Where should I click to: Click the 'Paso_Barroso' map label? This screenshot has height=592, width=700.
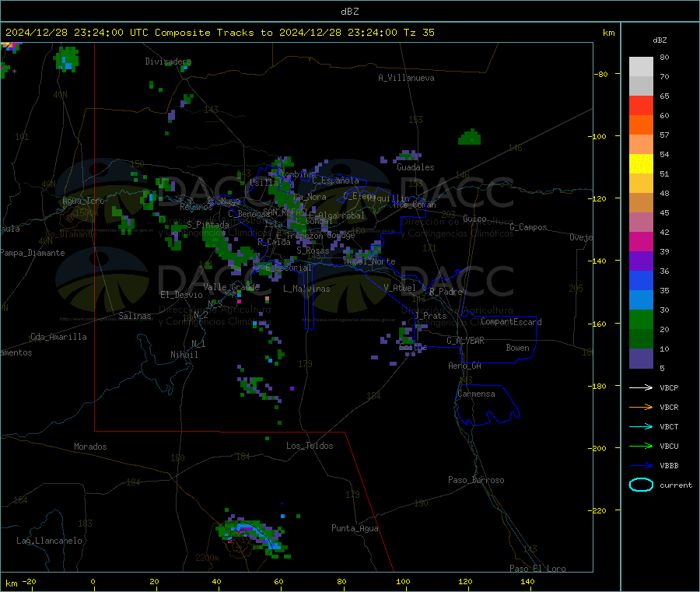476,481
